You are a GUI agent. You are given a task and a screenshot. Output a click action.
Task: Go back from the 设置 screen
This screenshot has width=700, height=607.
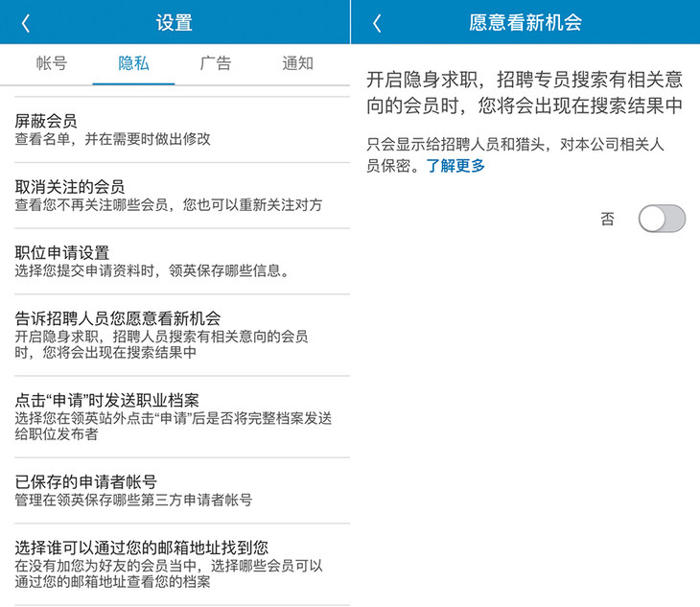tap(26, 23)
